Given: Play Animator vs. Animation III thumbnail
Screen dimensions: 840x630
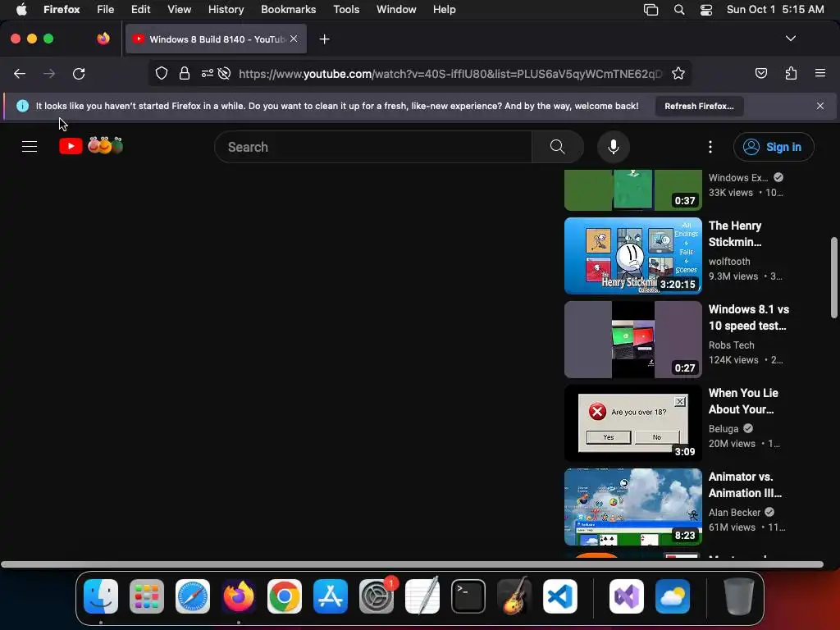Looking at the screenshot, I should coord(632,506).
